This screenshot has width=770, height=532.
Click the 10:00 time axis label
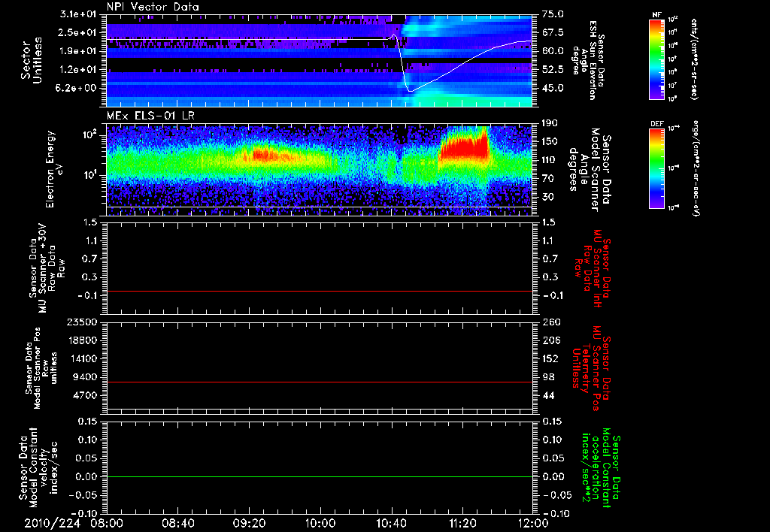coord(320,522)
